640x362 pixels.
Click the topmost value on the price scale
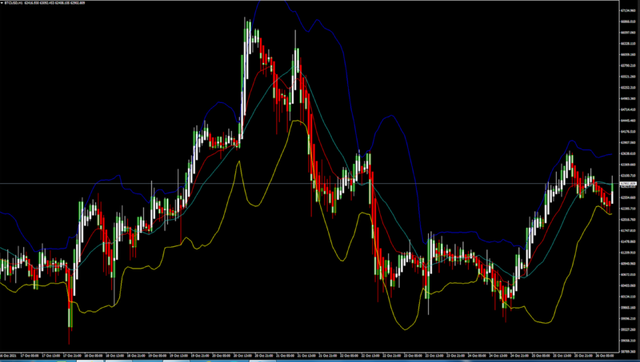(x=629, y=10)
